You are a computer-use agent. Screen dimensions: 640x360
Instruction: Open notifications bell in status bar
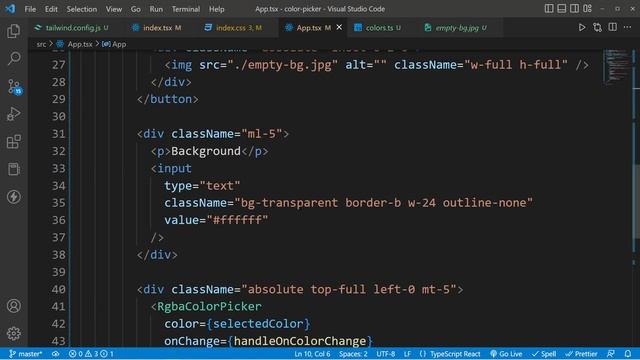[628, 353]
